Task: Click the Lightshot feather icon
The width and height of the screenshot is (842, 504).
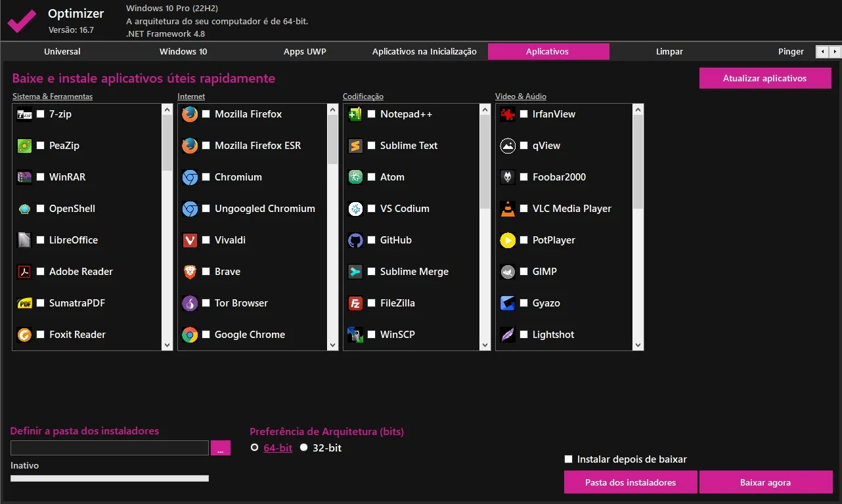Action: [x=508, y=335]
